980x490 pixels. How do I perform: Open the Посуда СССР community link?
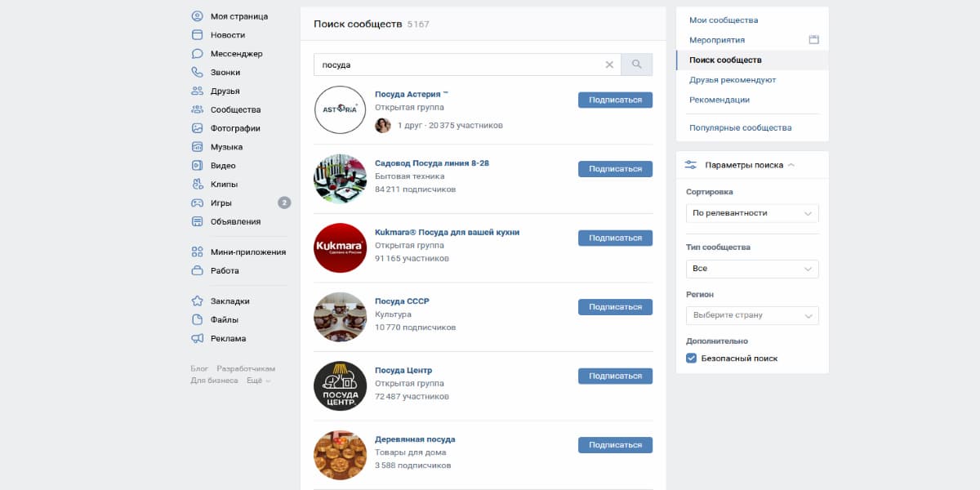click(x=402, y=301)
